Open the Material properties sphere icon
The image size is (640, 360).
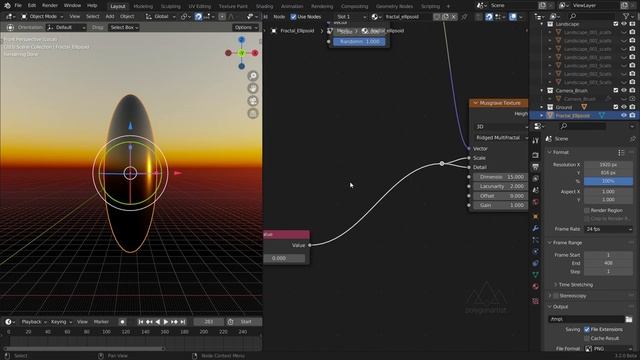536,287
